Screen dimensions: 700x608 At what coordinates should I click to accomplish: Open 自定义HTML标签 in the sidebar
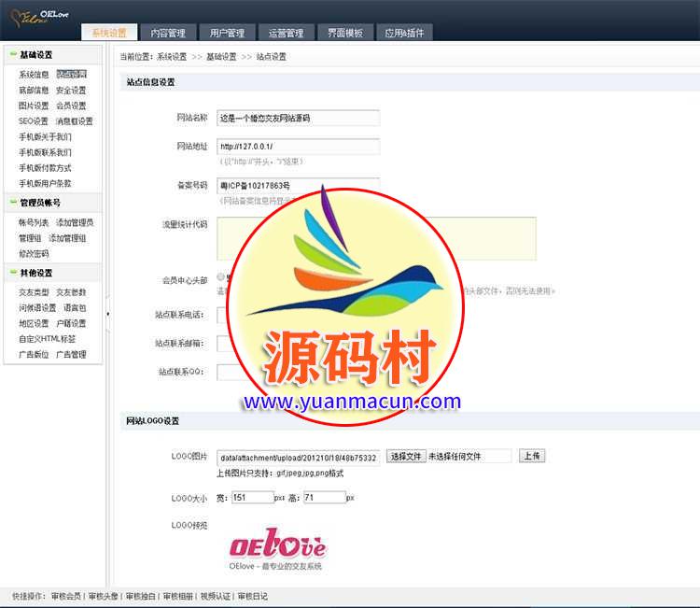[x=48, y=339]
